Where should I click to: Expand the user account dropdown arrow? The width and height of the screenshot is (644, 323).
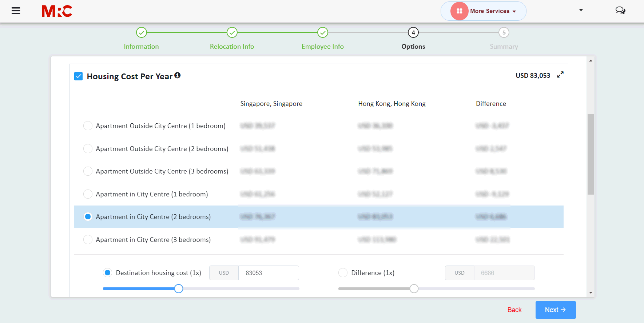tap(581, 10)
